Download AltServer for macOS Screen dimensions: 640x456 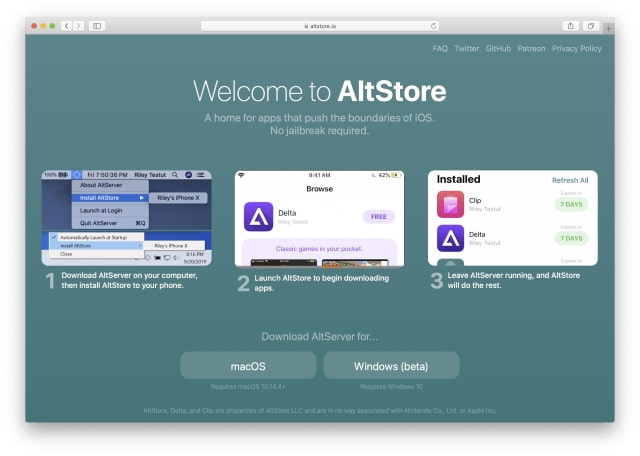click(x=248, y=366)
